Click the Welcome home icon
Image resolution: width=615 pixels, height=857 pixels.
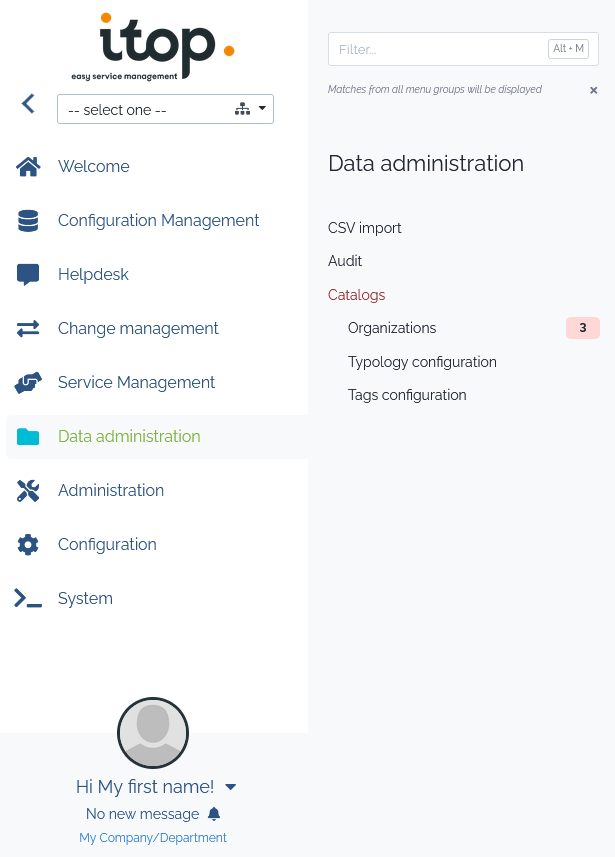28,167
